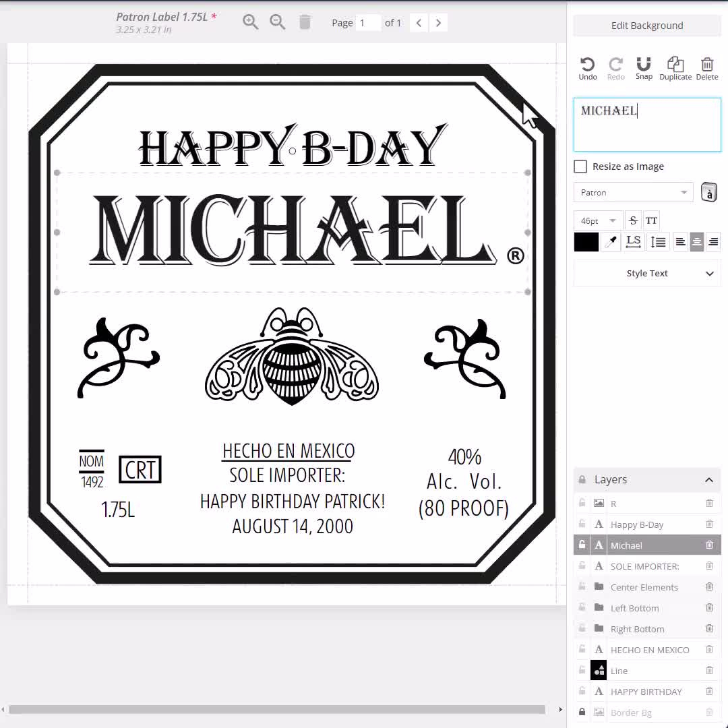Viewport: 728px width, 728px height.
Task: Toggle lock on the Happy B-Day layer
Action: point(582,524)
